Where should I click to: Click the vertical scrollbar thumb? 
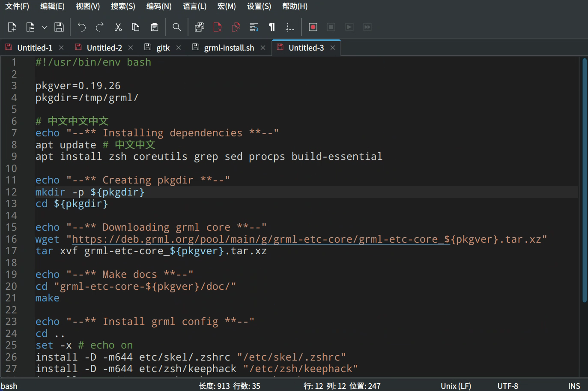(x=584, y=180)
